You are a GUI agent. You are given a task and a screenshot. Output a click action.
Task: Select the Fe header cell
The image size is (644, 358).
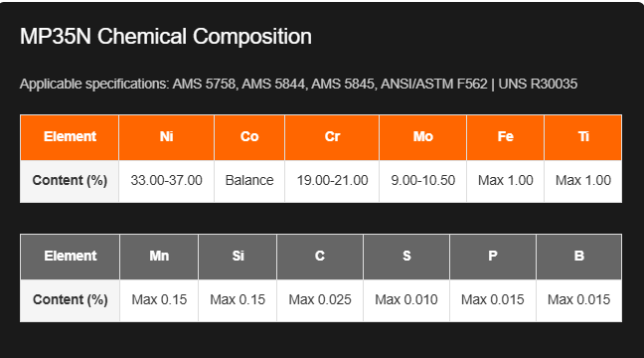[x=506, y=137]
